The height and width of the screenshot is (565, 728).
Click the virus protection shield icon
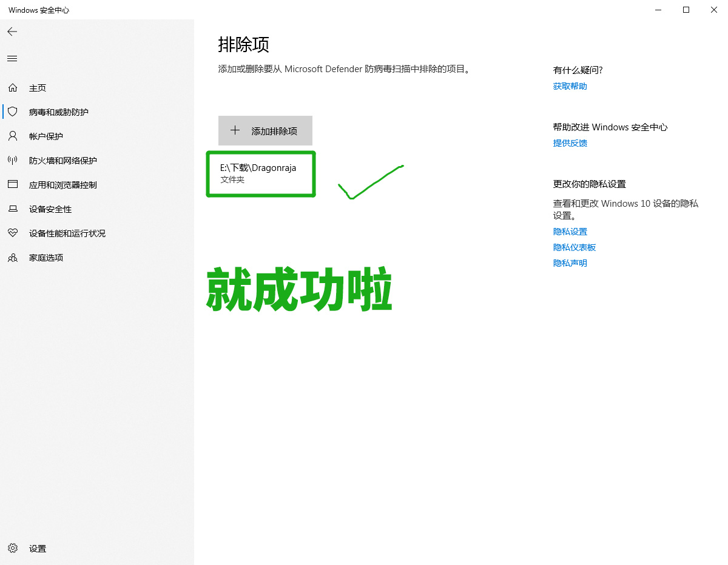click(x=13, y=112)
